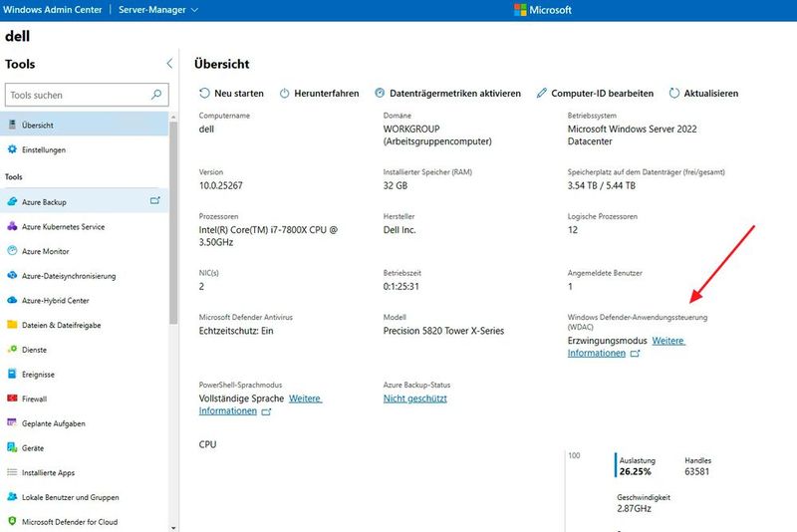Click the Geräte icon
This screenshot has width=797, height=532.
pos(12,447)
